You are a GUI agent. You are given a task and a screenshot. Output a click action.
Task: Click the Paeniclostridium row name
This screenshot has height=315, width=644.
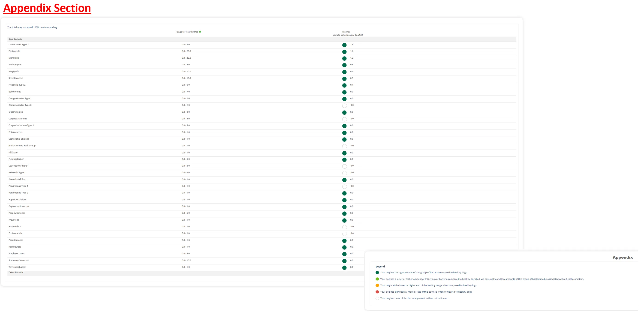(x=17, y=180)
